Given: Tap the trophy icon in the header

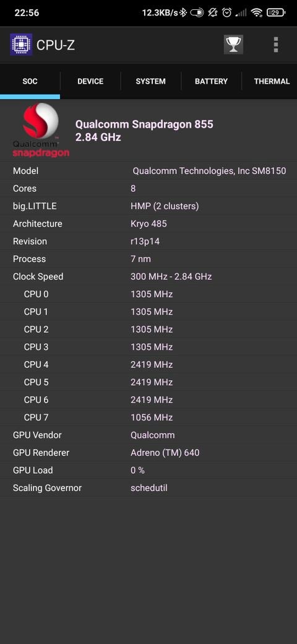Looking at the screenshot, I should click(233, 45).
